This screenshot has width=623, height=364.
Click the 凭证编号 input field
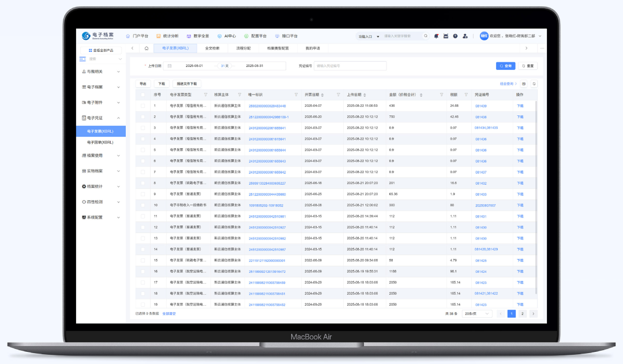point(350,66)
